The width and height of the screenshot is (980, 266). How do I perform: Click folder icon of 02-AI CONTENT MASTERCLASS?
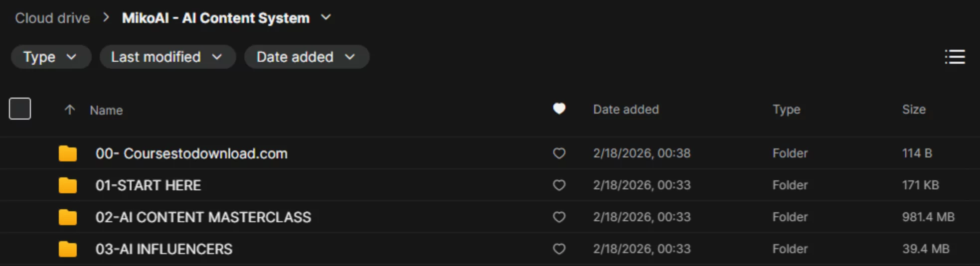point(67,217)
